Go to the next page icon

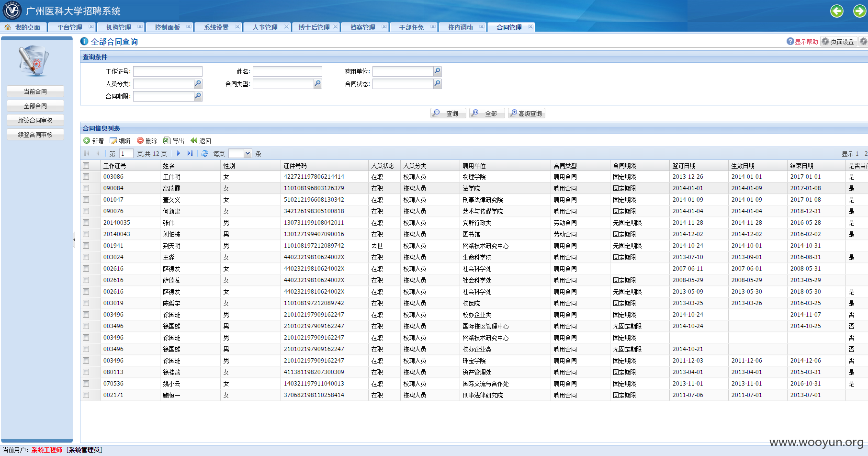(x=179, y=153)
